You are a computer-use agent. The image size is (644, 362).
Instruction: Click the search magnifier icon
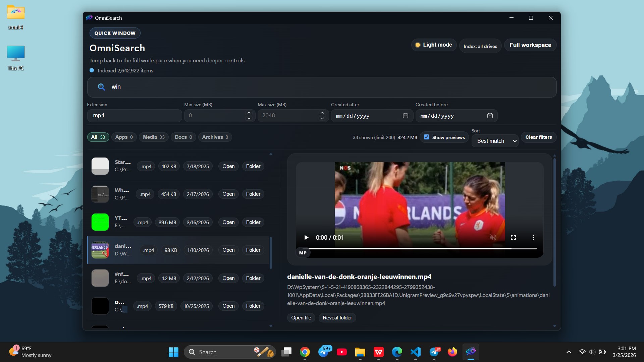pyautogui.click(x=101, y=87)
